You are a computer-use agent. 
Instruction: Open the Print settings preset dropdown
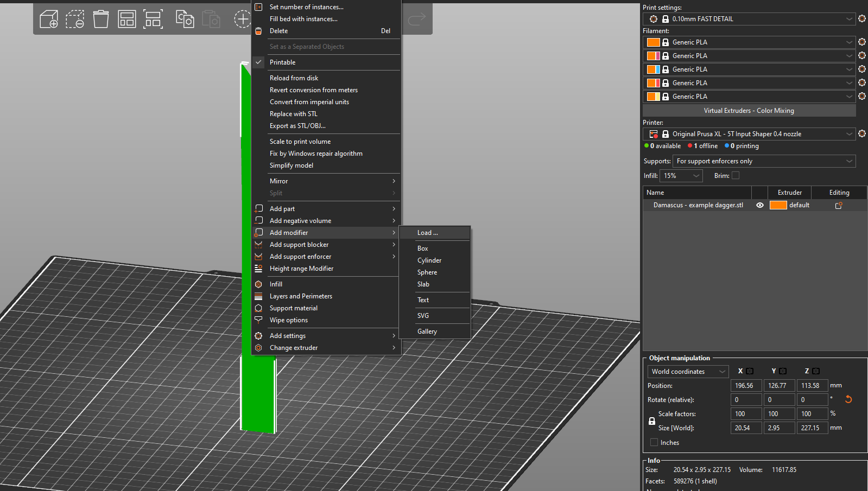pyautogui.click(x=750, y=19)
